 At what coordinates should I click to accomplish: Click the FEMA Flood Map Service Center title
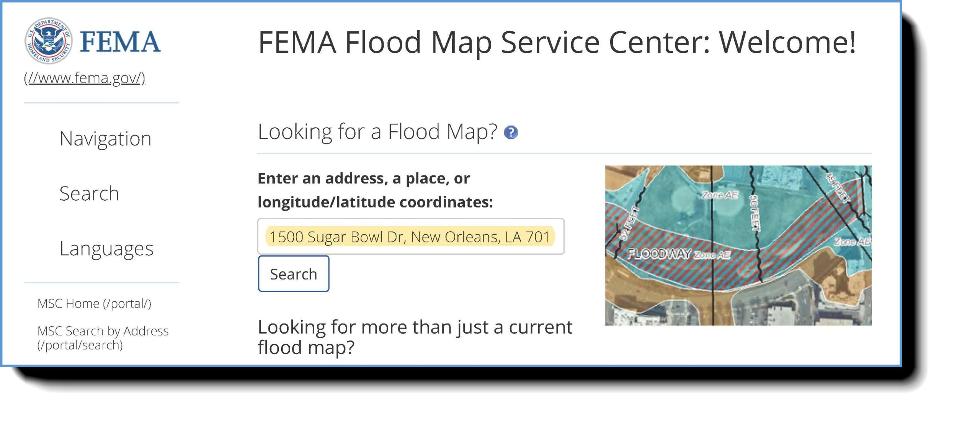[x=557, y=42]
